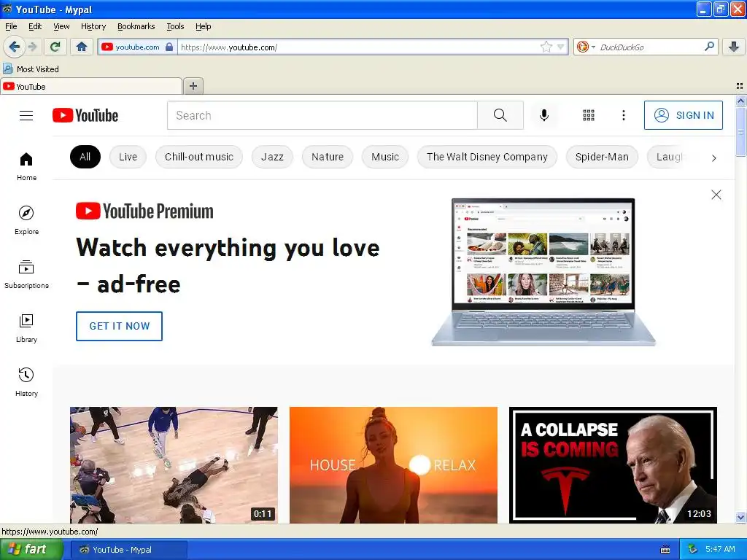Screen dimensions: 747x560
Task: Bookmark this page with the star icon
Action: (x=546, y=47)
